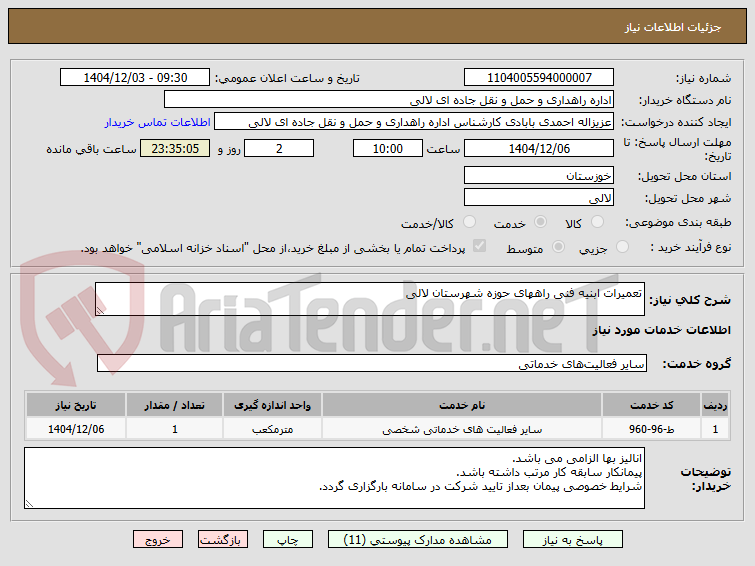Click the delivery city field لالی
755x566 pixels.
(539, 197)
